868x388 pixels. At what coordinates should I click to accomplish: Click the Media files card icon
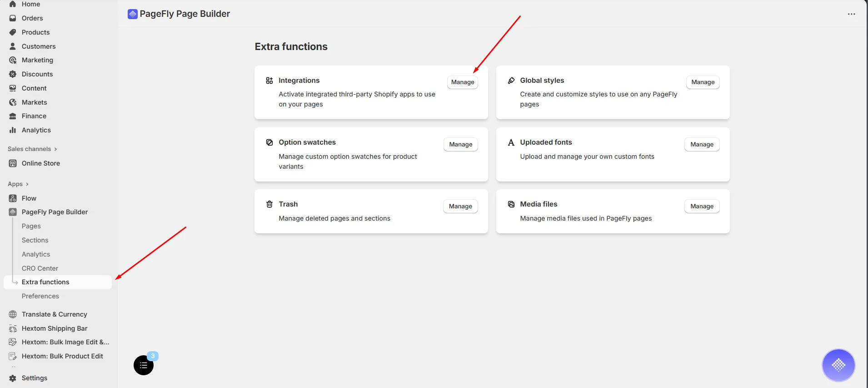click(x=511, y=204)
